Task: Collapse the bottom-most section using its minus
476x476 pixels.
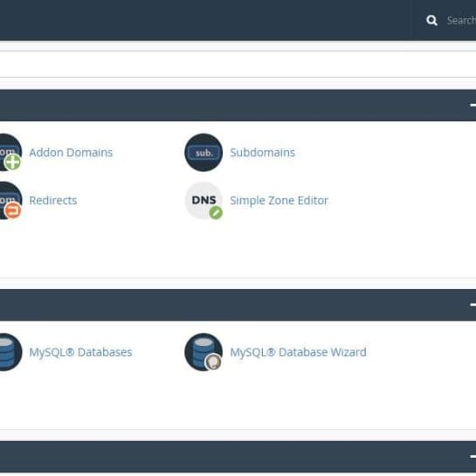Action: (473, 456)
